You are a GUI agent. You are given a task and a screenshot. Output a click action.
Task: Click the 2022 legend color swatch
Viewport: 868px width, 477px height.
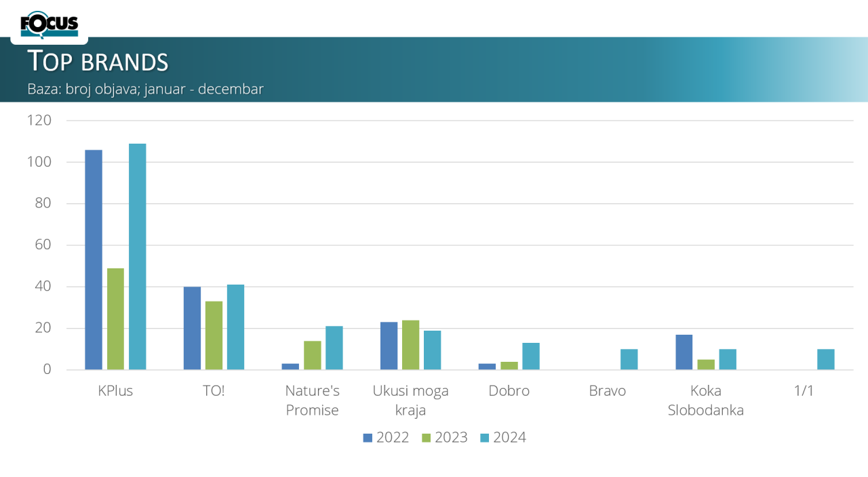368,438
